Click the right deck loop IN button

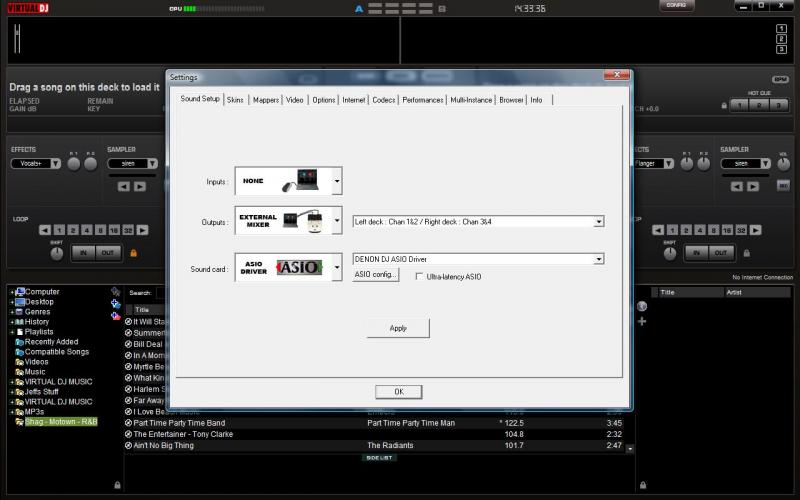point(696,253)
